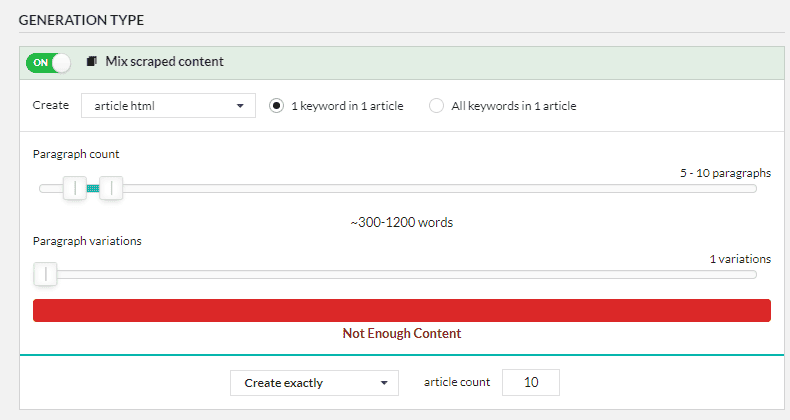Screen dimensions: 790x420
Task: Click the GENERATION TYPE section heading
Action: pyautogui.click(x=81, y=20)
